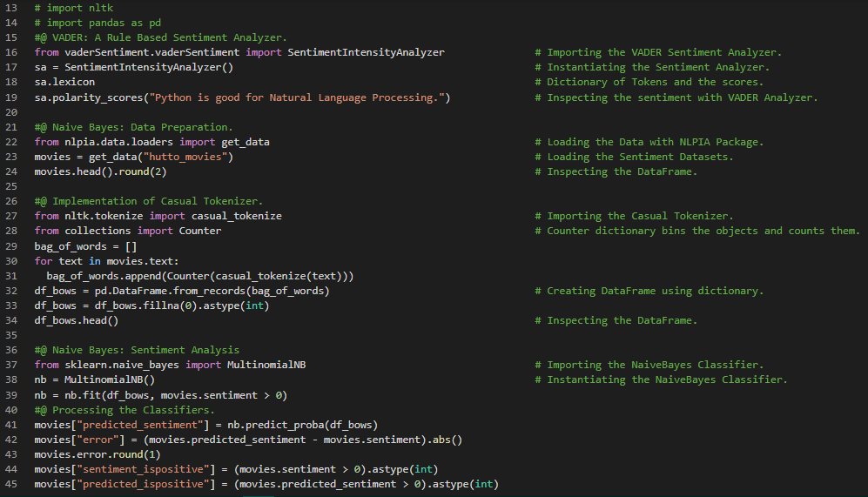Click comment '# Inspecting the sentiment with VADER Analyzer.'
868x497 pixels.
click(676, 97)
